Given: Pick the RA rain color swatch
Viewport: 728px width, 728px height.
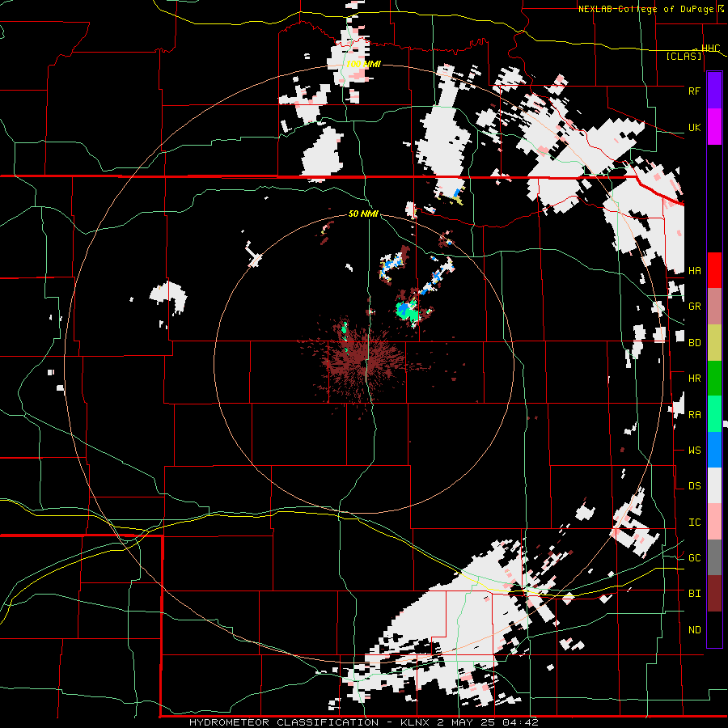Looking at the screenshot, I should click(714, 413).
